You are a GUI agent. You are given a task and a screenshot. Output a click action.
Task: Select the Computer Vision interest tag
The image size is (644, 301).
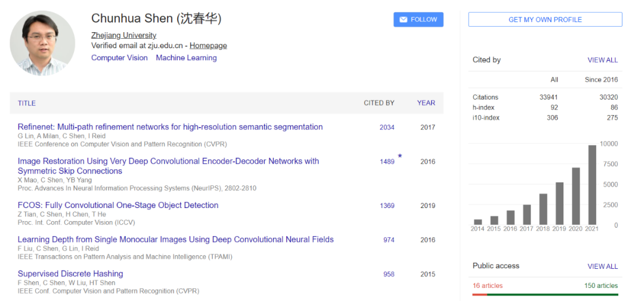119,58
